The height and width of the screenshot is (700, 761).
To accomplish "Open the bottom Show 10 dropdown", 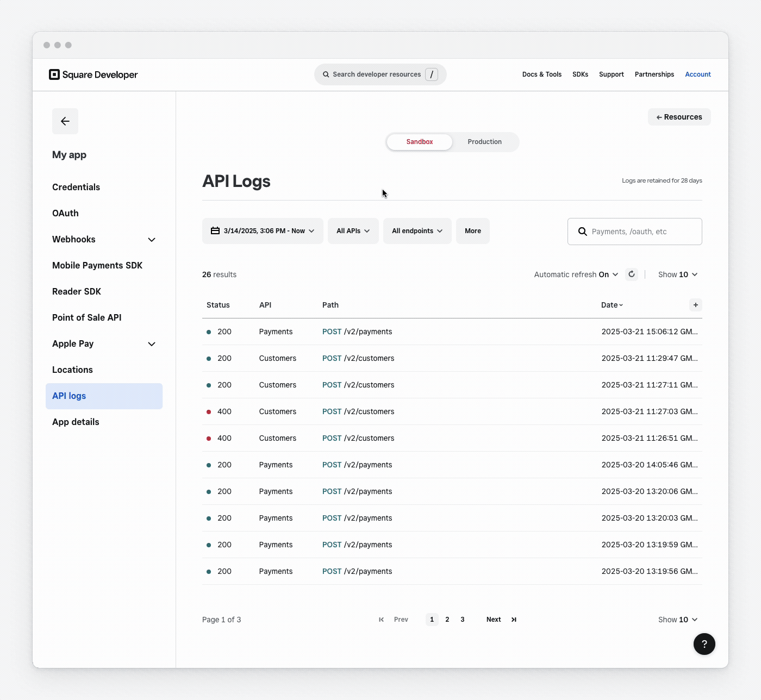I will 678,620.
